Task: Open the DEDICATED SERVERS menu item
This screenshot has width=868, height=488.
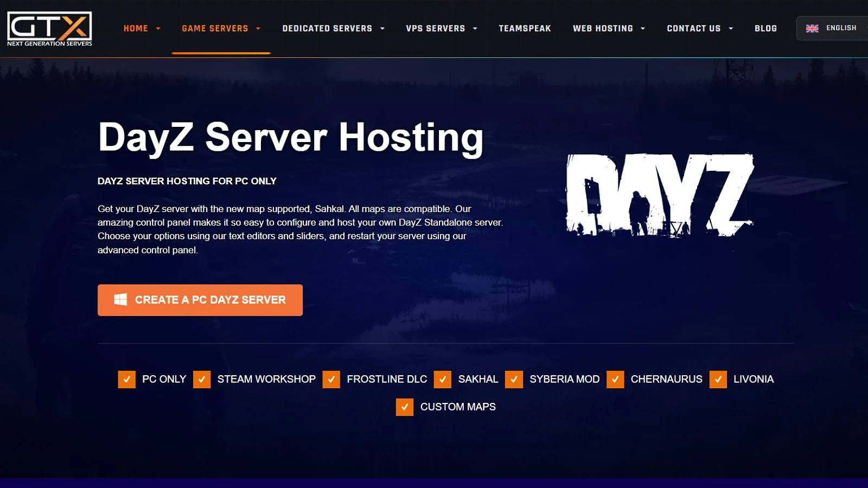Action: click(327, 28)
